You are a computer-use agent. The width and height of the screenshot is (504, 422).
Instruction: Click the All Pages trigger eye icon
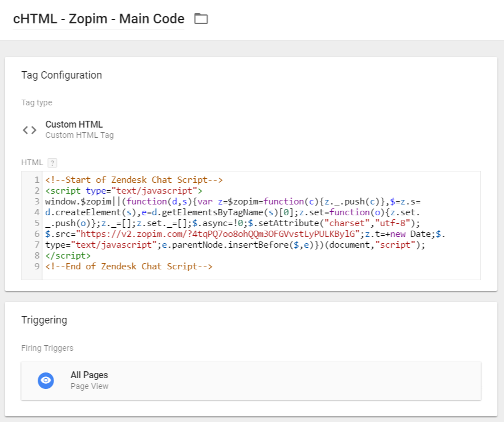(46, 380)
